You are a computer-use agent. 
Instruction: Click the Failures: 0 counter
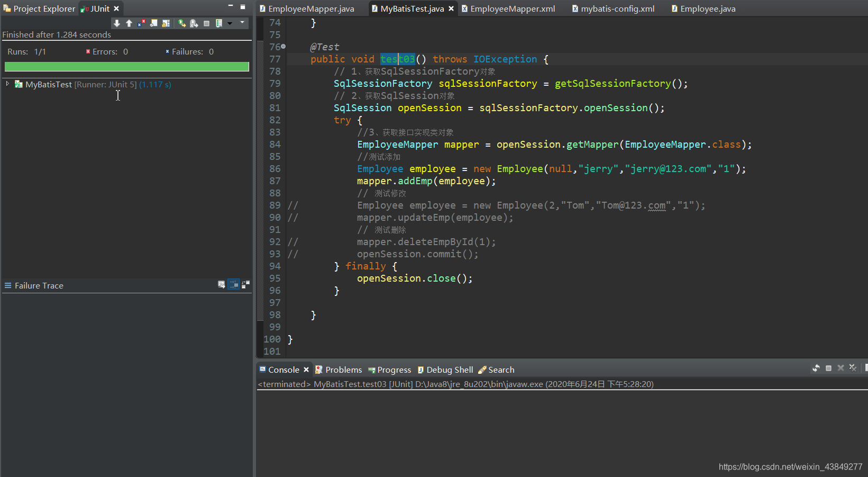point(189,51)
